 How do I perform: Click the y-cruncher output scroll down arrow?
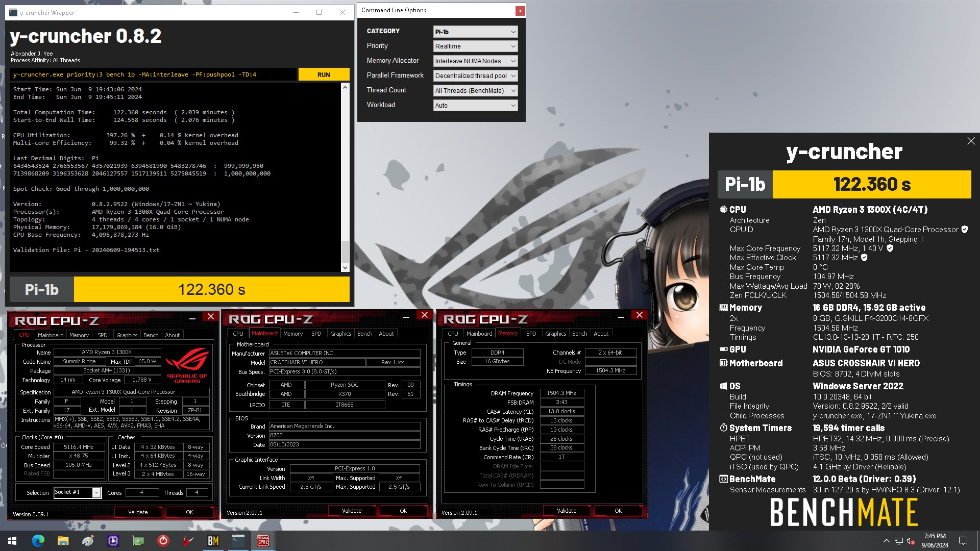click(x=345, y=267)
